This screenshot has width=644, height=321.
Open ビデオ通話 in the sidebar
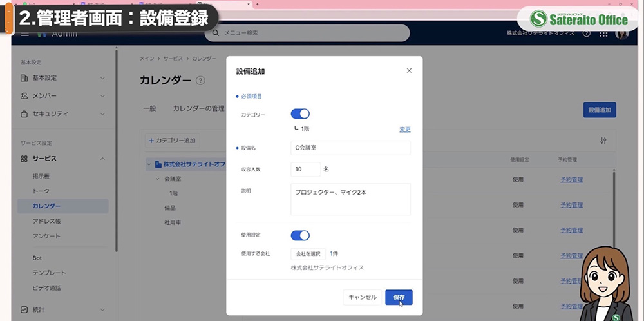point(46,287)
